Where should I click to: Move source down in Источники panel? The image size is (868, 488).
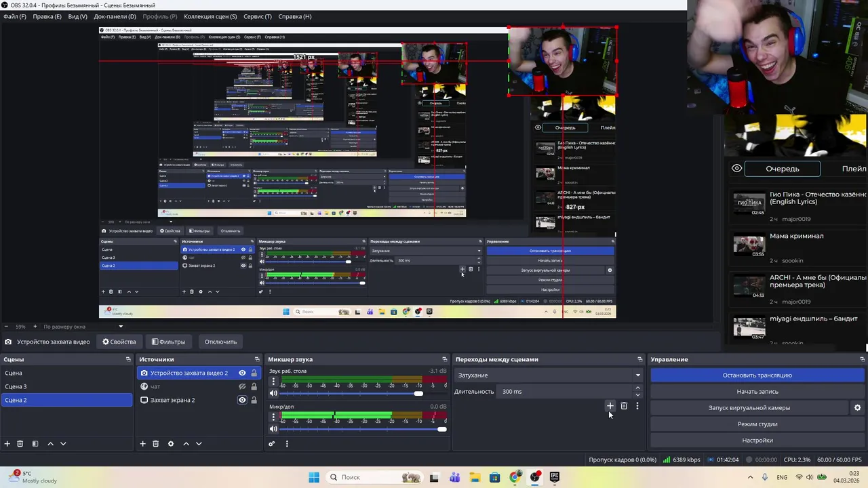pos(199,444)
